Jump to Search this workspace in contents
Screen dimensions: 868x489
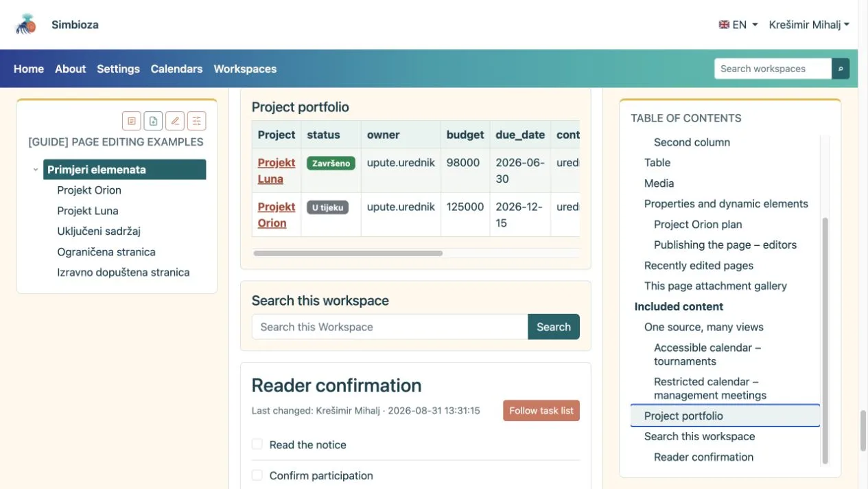(699, 436)
